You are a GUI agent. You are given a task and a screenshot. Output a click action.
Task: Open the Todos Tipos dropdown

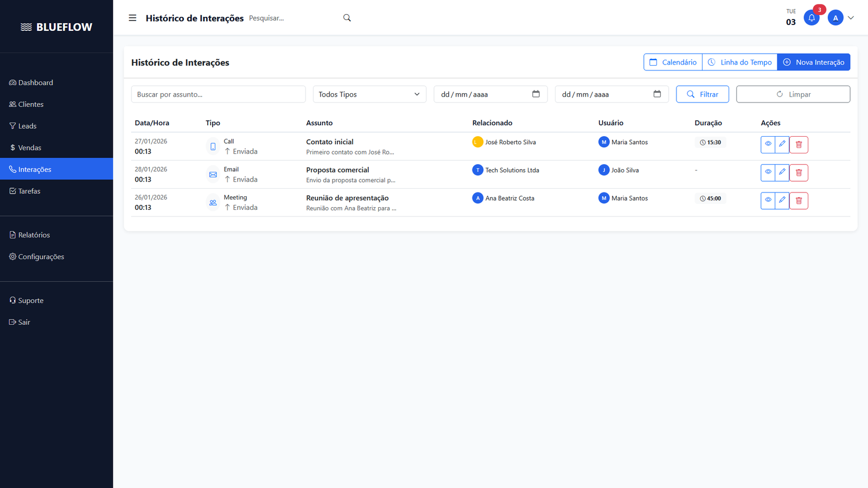[369, 94]
